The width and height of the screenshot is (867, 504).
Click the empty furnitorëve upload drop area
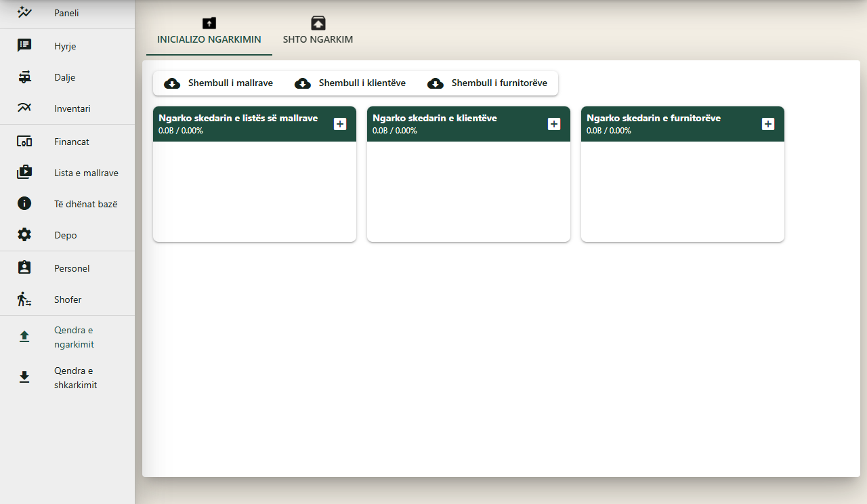(683, 191)
